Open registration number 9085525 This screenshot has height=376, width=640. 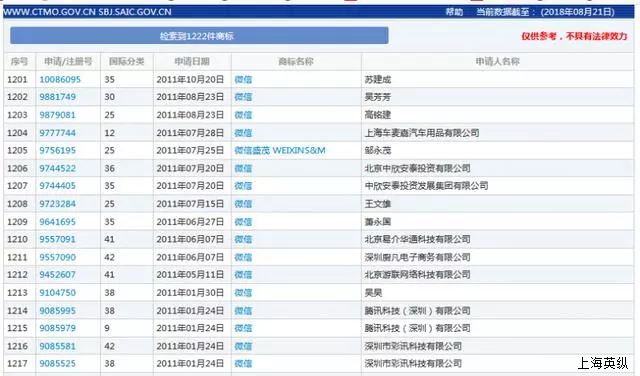point(58,364)
